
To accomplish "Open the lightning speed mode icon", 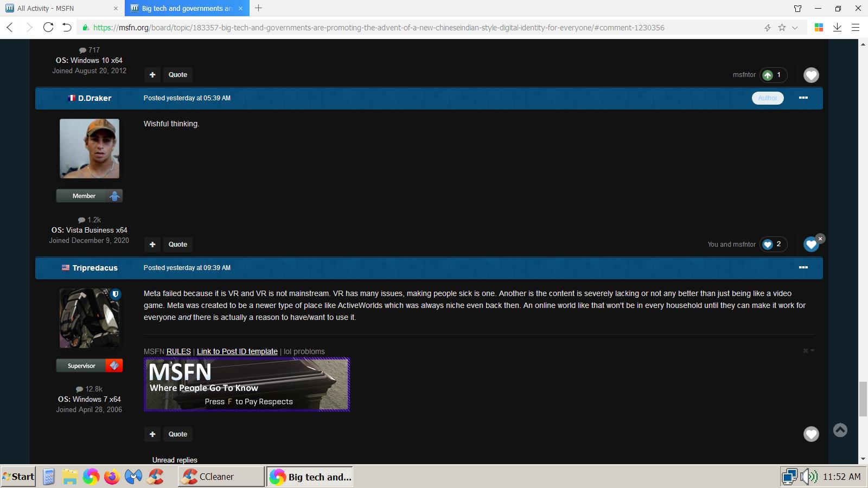I will [x=768, y=28].
